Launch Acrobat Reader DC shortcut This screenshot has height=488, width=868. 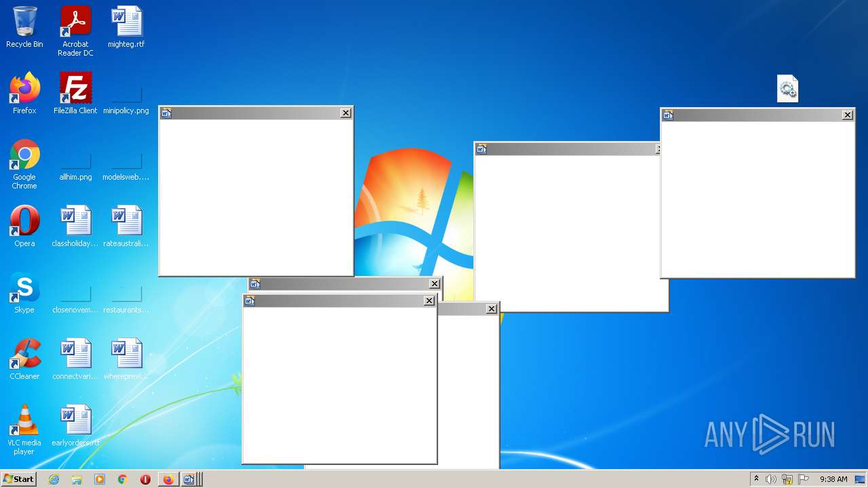(75, 30)
